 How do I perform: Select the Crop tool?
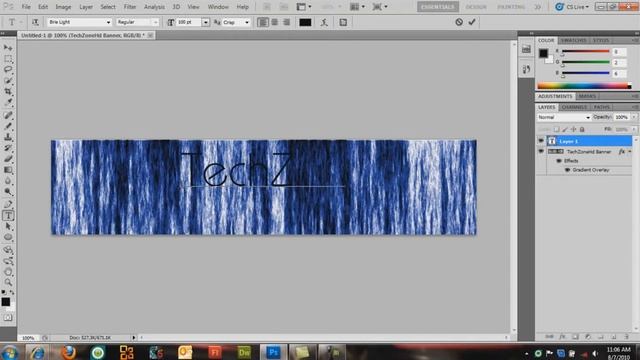[8, 91]
